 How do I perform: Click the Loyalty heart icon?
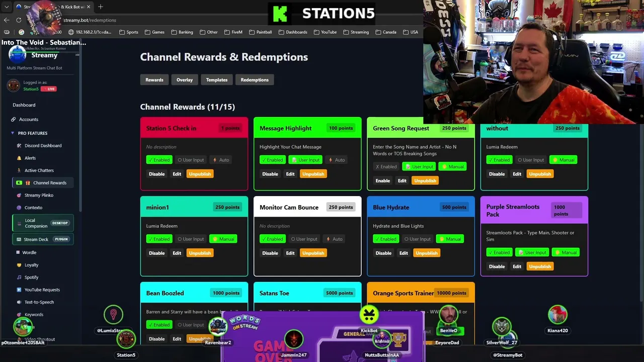point(19,265)
